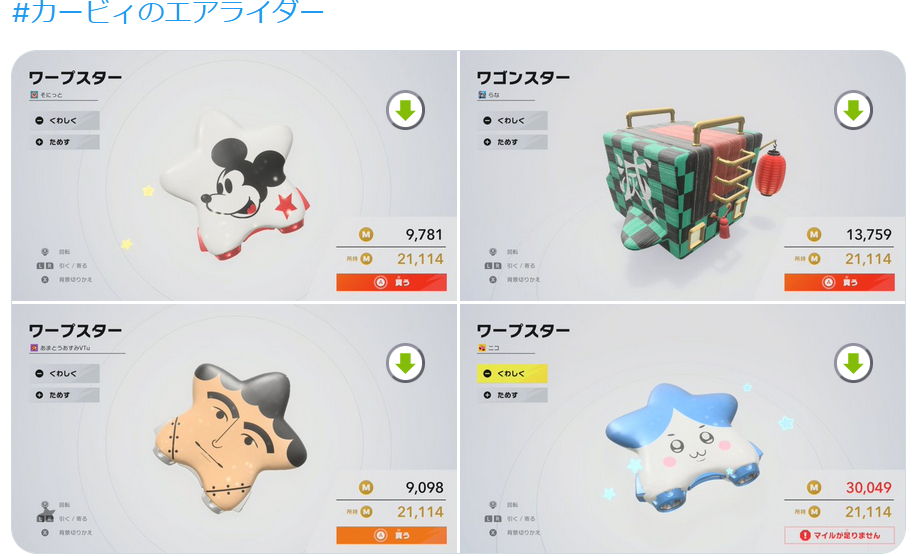The image size is (915, 556).
Task: Click the gold M coin beside 13,759
Action: tap(813, 235)
